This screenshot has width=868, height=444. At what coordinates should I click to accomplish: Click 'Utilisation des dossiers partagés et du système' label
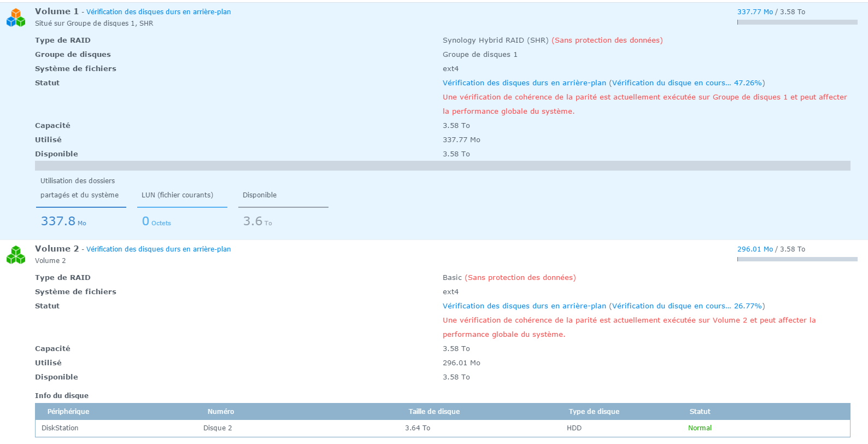[79, 188]
